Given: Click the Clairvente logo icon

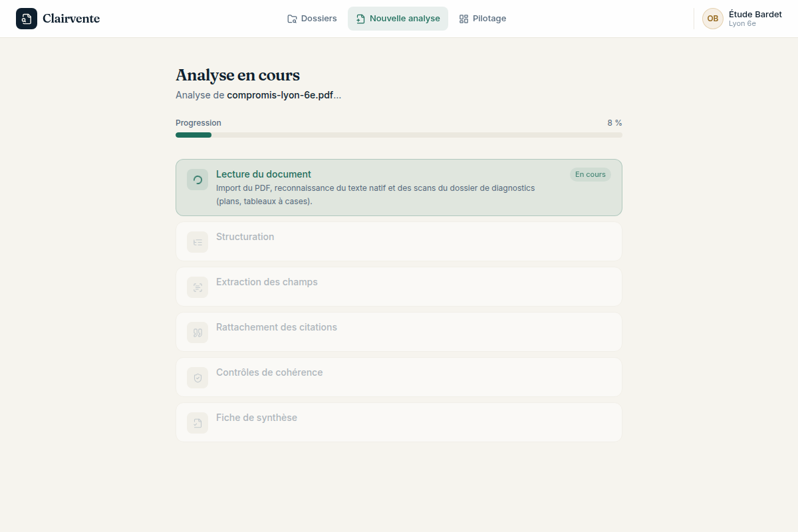Looking at the screenshot, I should [27, 19].
